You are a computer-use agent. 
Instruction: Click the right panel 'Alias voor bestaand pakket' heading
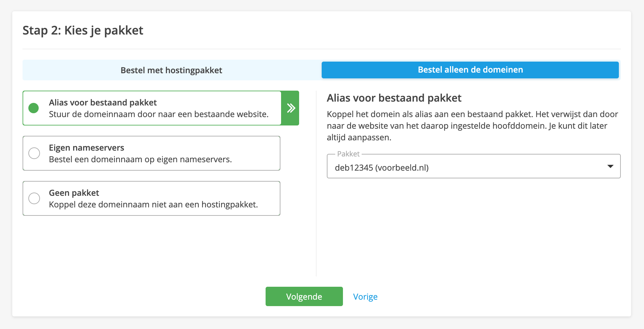(x=394, y=98)
